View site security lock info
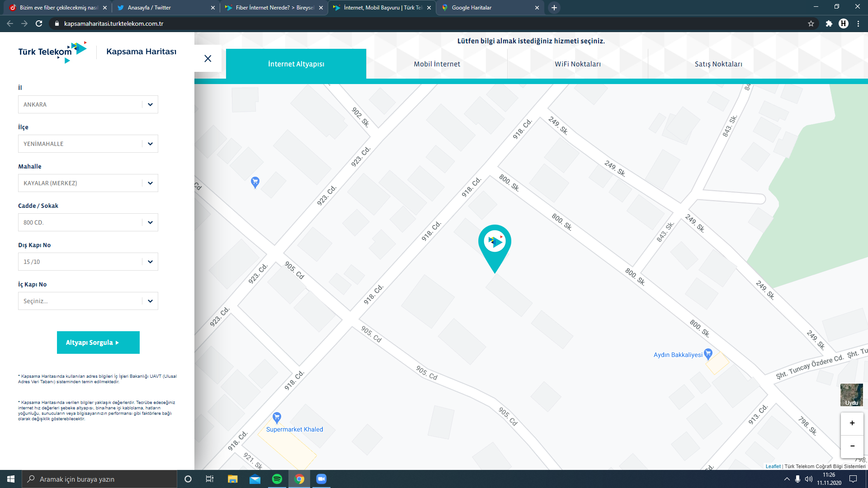This screenshot has width=868, height=488. point(57,23)
